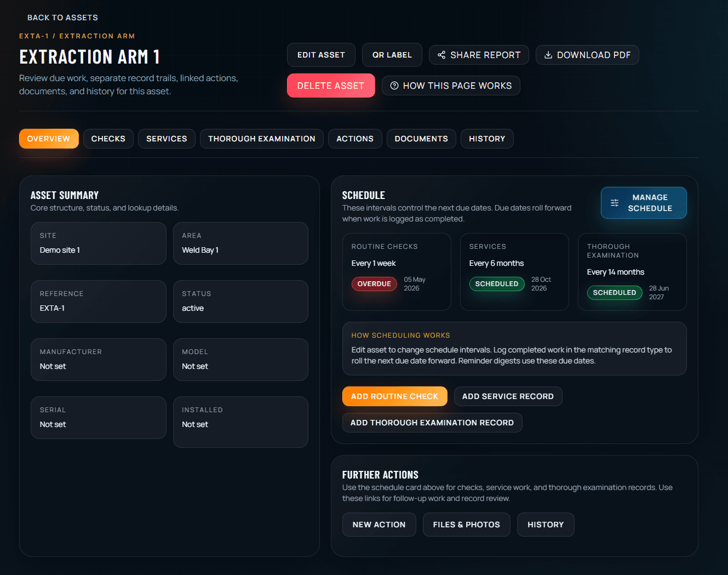Image resolution: width=728 pixels, height=575 pixels.
Task: Click the Every 14 months interval text
Action: (x=616, y=272)
